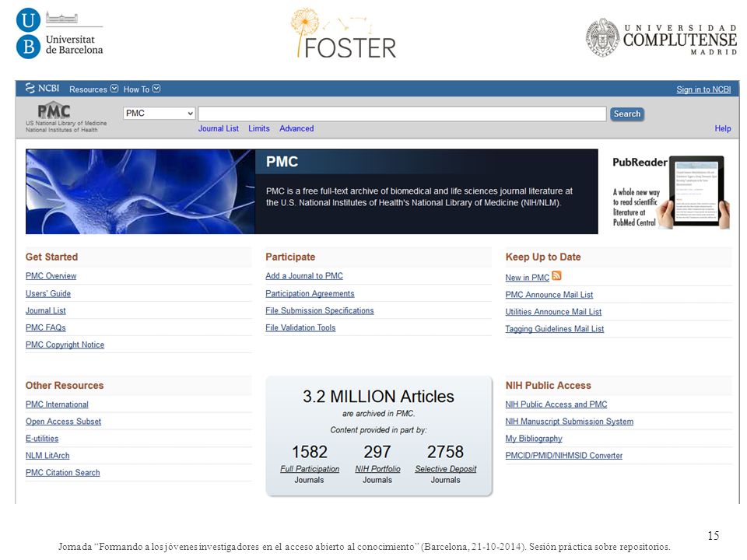Open Users' Guide link
The height and width of the screenshot is (560, 747).
pos(48,293)
